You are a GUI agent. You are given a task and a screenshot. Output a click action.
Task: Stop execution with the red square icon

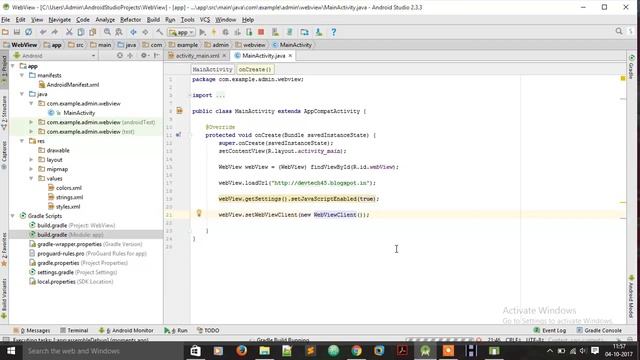coord(261,32)
